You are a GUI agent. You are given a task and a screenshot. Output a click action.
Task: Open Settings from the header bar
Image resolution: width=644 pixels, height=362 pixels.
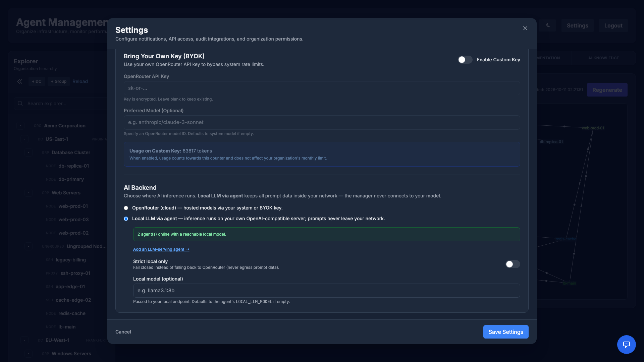[577, 25]
